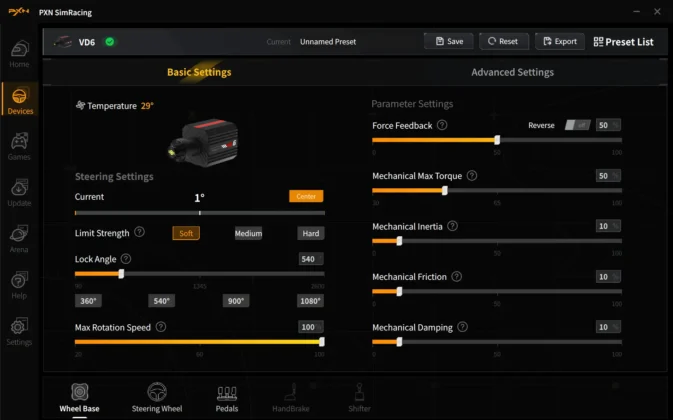Click the Mechanical Inertia slider handle

click(x=399, y=241)
